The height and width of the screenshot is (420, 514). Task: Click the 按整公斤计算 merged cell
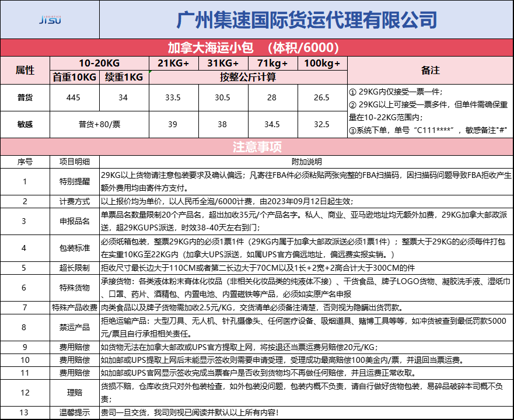point(248,77)
